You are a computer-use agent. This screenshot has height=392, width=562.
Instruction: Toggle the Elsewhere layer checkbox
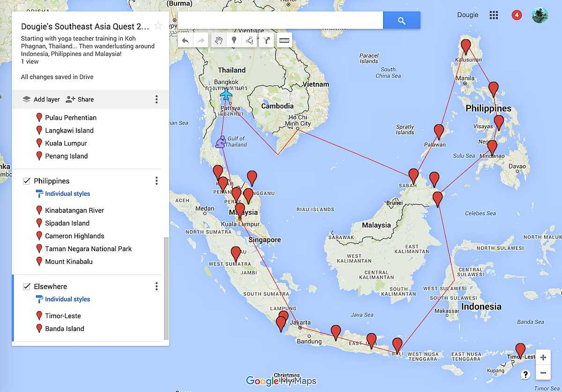(x=27, y=287)
